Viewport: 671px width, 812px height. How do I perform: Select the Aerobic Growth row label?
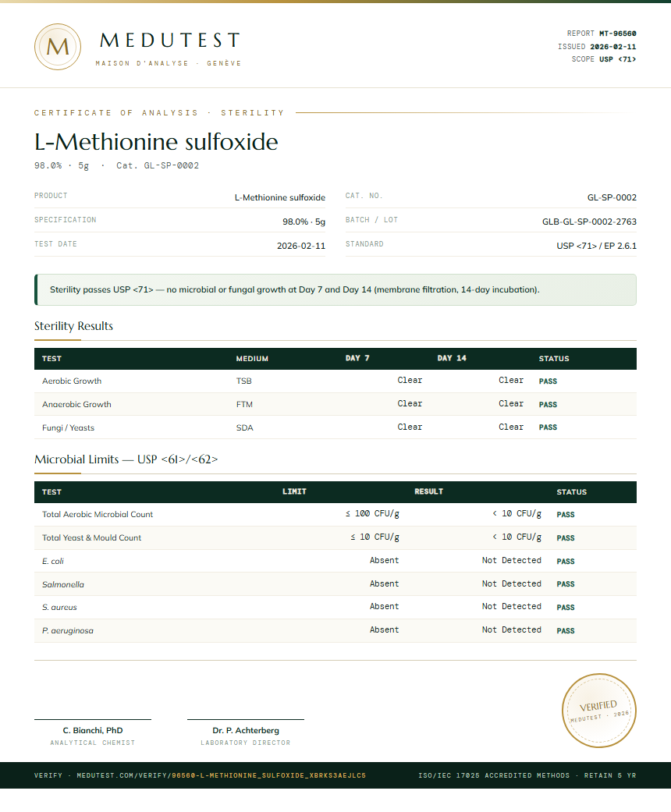(72, 381)
